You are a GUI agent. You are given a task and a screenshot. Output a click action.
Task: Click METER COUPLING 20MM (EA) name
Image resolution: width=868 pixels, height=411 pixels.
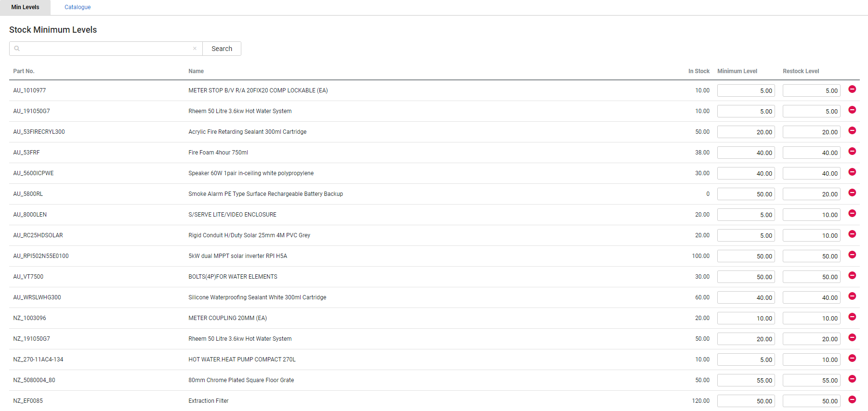pos(228,318)
